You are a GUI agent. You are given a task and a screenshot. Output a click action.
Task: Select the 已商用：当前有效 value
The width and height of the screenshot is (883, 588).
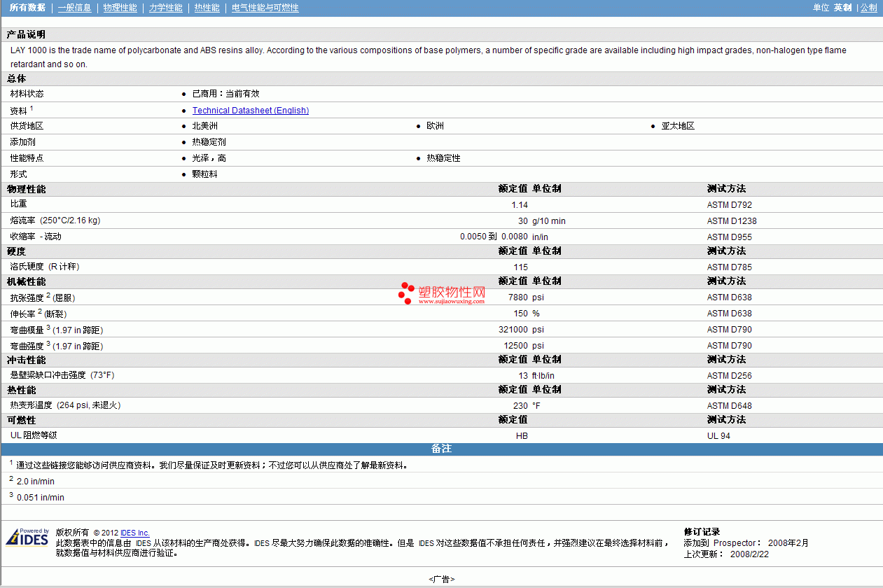[x=225, y=94]
